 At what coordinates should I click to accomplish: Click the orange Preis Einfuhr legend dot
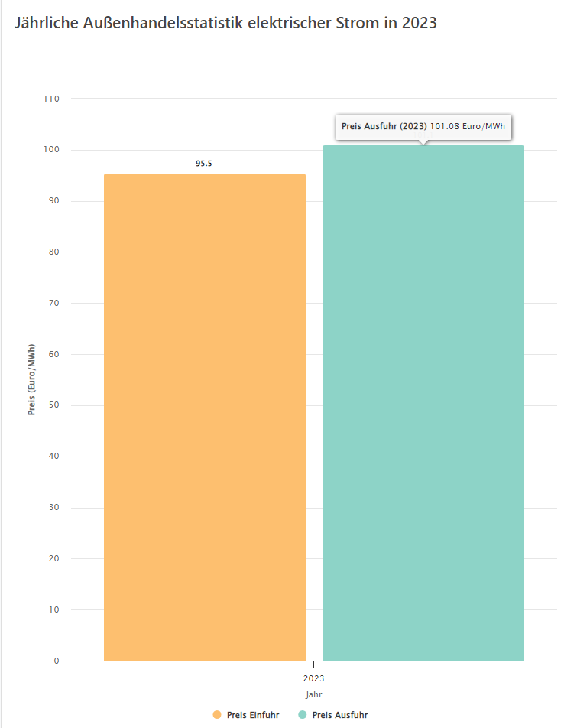coord(217,715)
